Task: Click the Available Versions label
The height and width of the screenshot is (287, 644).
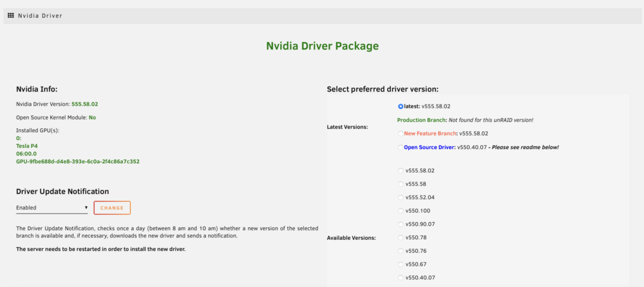Action: pyautogui.click(x=351, y=237)
